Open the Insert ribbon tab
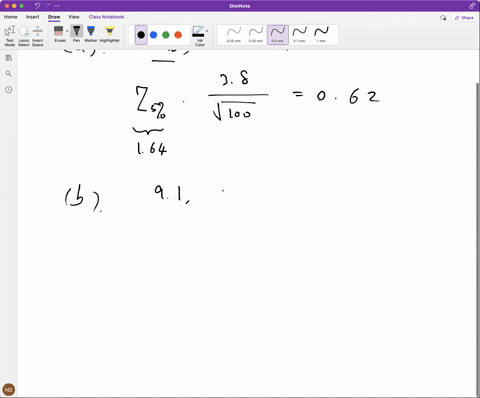Viewport: 480px width, 398px height. pos(32,17)
